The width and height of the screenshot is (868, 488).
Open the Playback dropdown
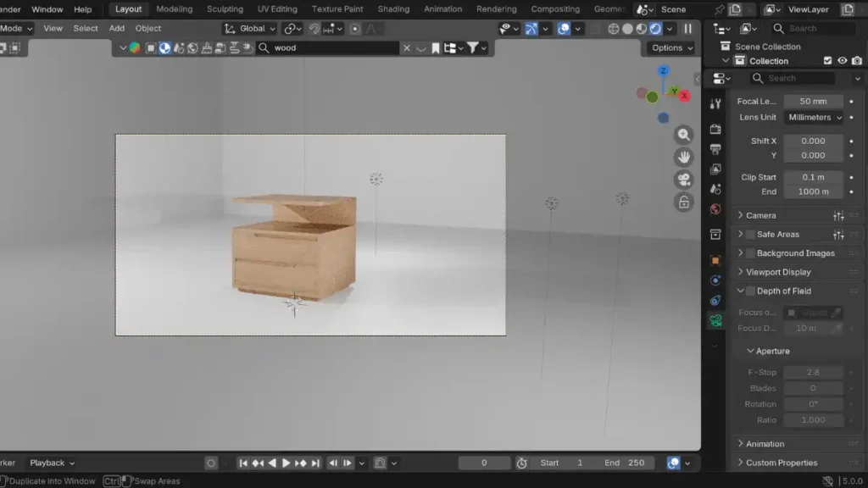point(52,463)
